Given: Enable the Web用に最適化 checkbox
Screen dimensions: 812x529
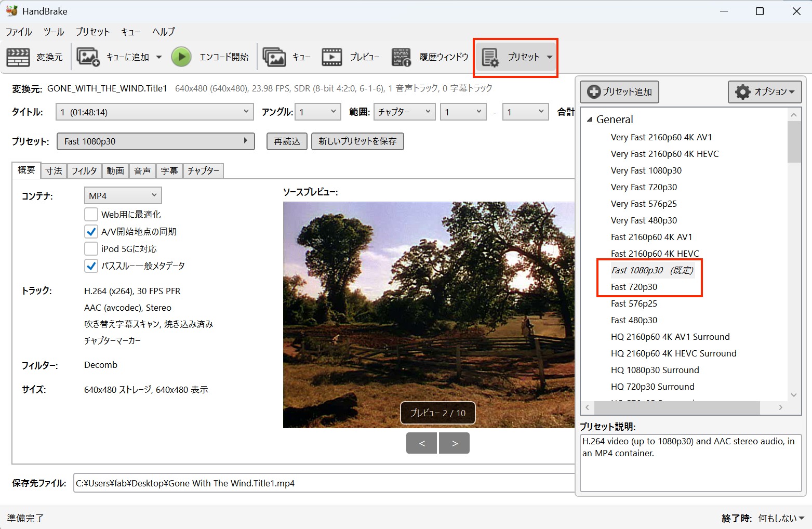Looking at the screenshot, I should coord(91,214).
